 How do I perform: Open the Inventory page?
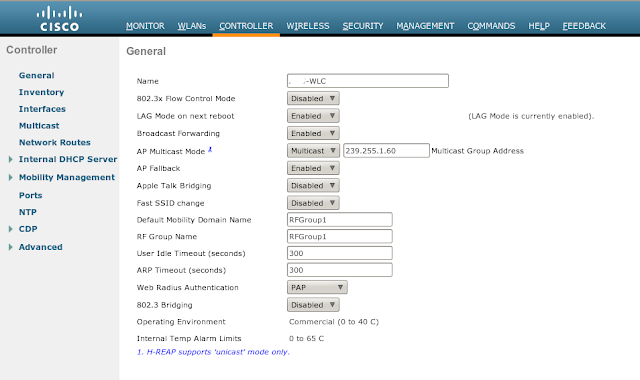[41, 92]
